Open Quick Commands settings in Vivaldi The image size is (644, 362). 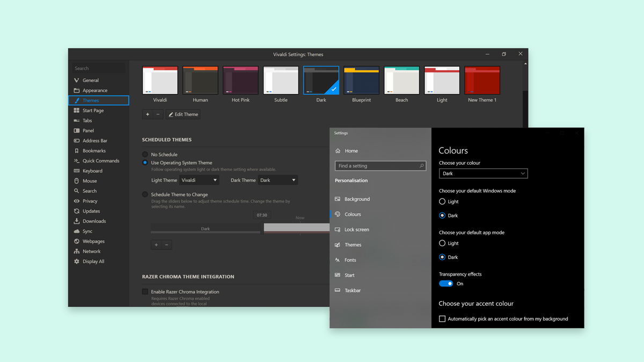point(99,161)
